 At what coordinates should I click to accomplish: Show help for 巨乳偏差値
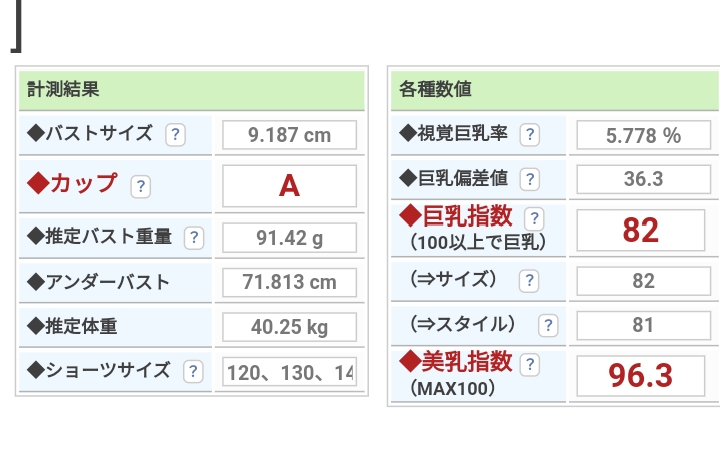point(530,179)
